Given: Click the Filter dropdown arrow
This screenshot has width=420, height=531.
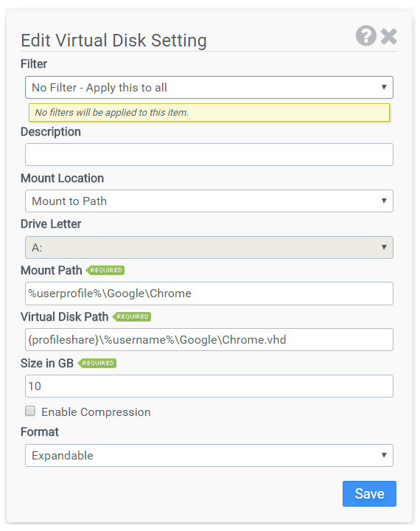Looking at the screenshot, I should pyautogui.click(x=384, y=87).
